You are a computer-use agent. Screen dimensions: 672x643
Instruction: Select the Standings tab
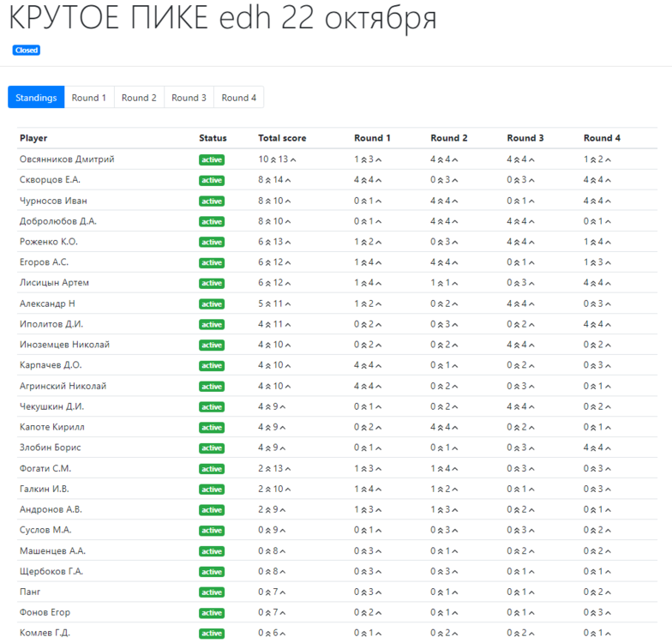pyautogui.click(x=36, y=98)
